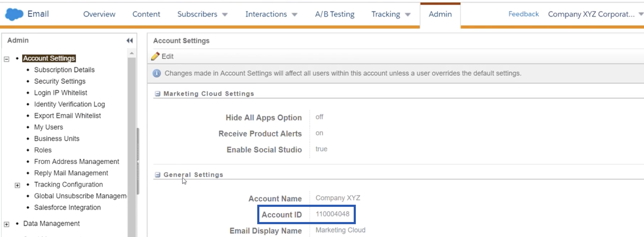Open Identity Verification Log
644x237 pixels.
click(x=69, y=104)
